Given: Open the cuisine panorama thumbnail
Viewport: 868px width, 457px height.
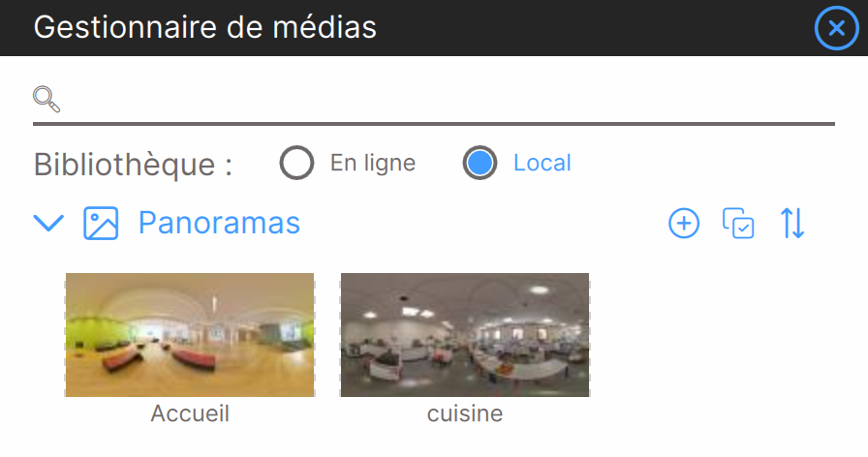Looking at the screenshot, I should (x=465, y=335).
